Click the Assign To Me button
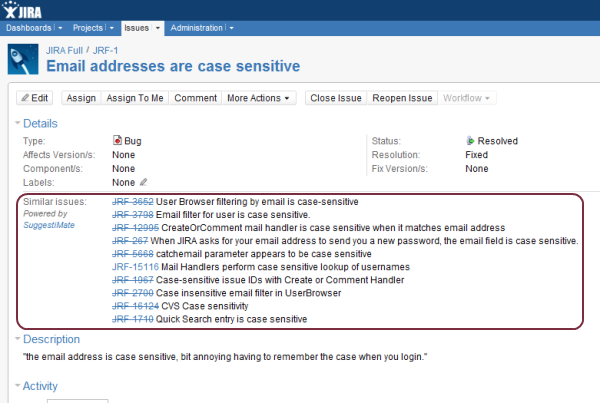The width and height of the screenshot is (600, 403). click(x=134, y=98)
